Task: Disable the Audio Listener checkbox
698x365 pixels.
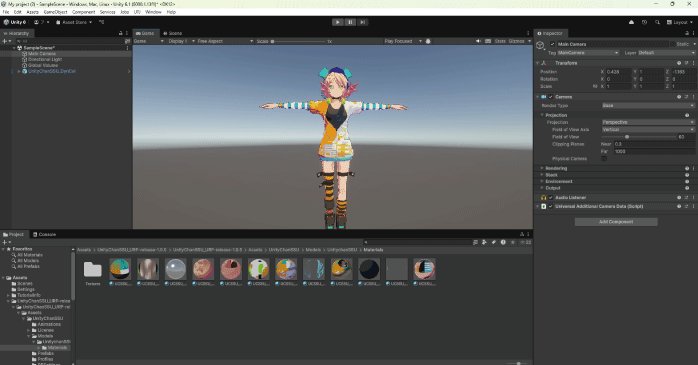Action: (551, 198)
